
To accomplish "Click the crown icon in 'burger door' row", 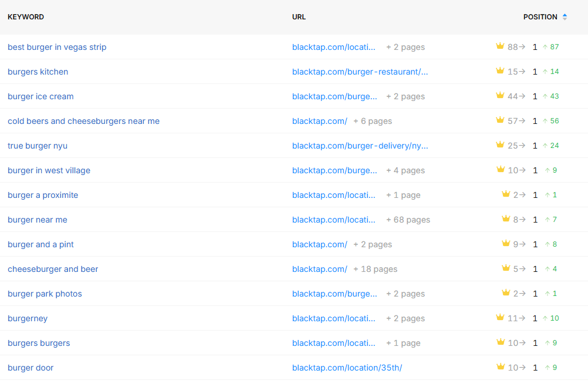I will click(x=501, y=366).
